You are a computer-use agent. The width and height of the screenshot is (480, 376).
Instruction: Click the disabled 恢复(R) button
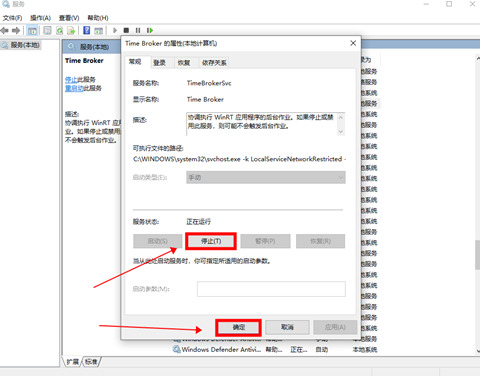tap(320, 241)
